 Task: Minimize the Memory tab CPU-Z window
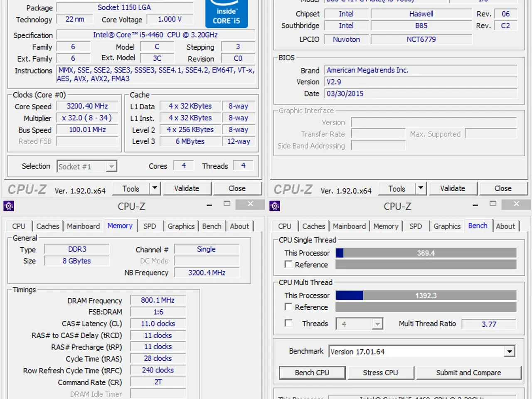click(x=209, y=205)
